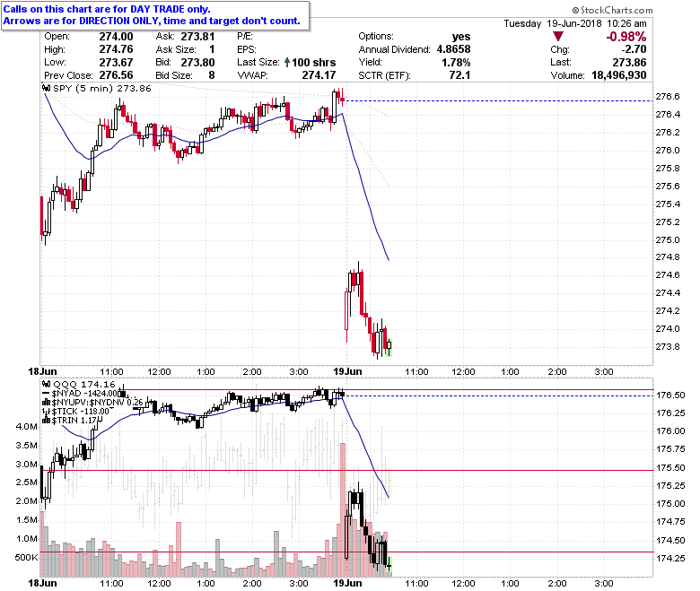Click the High value '274.76'

click(x=116, y=49)
